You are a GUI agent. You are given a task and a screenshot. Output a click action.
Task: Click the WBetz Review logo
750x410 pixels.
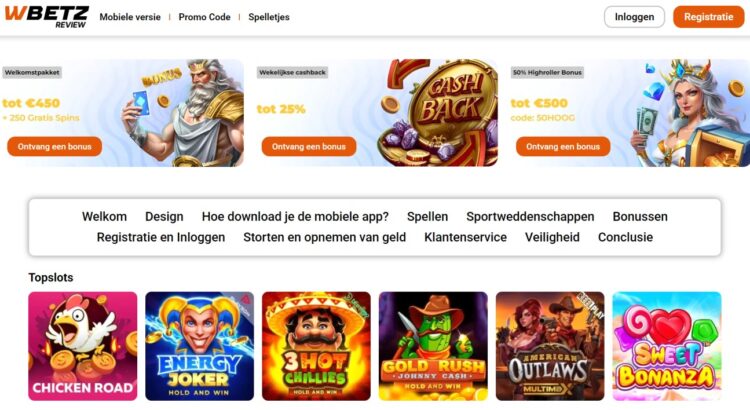pos(46,17)
